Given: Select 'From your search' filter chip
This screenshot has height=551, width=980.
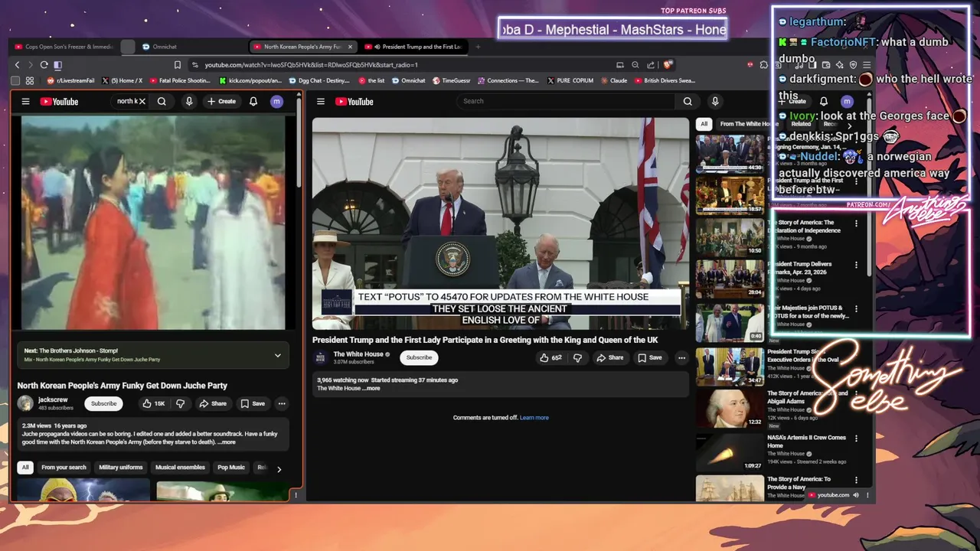Looking at the screenshot, I should coord(64,468).
